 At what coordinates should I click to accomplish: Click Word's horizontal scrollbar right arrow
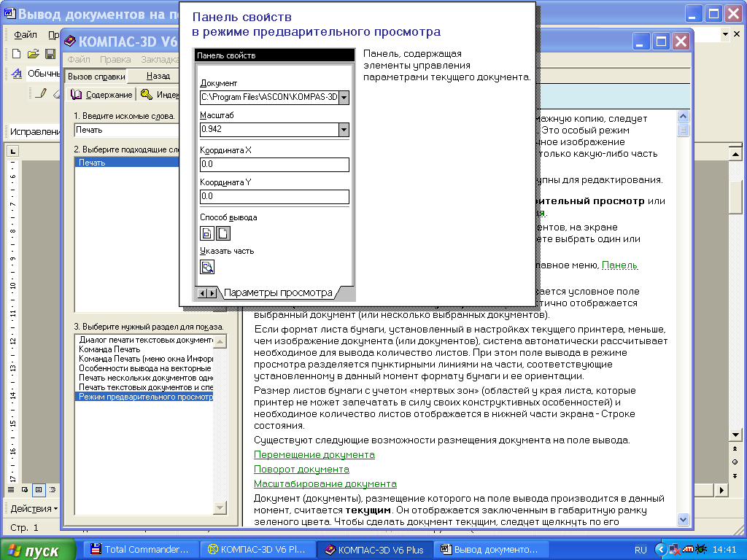click(722, 490)
